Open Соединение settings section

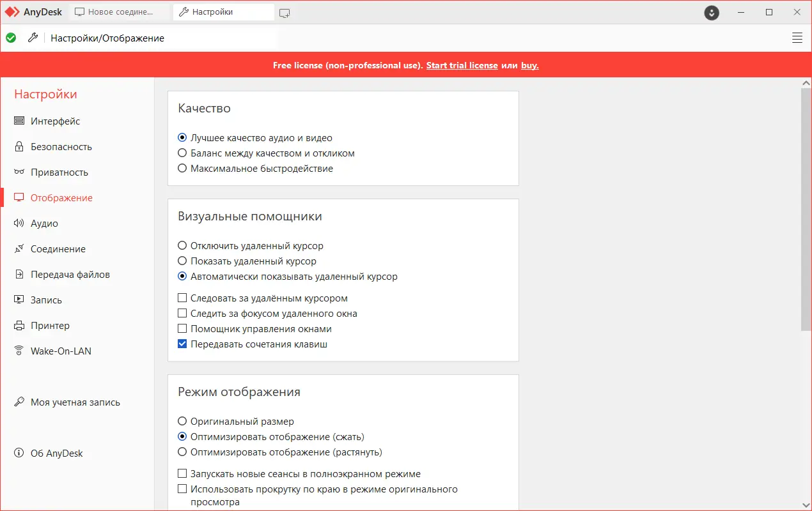[58, 249]
